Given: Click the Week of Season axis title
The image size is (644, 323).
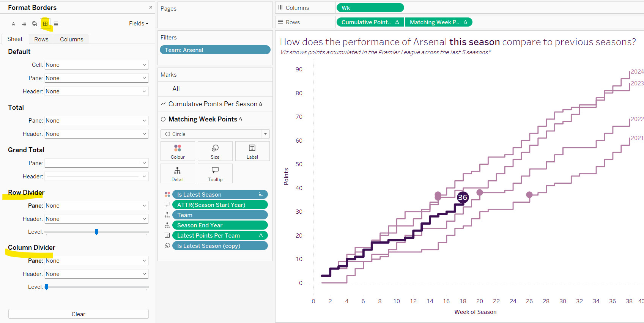Looking at the screenshot, I should click(x=476, y=312).
